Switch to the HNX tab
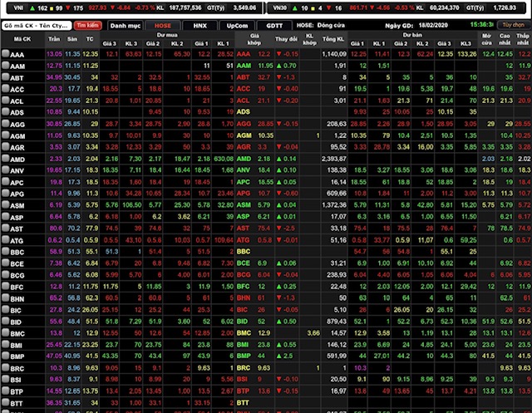Viewport: 532px width, 413px height. (199, 26)
